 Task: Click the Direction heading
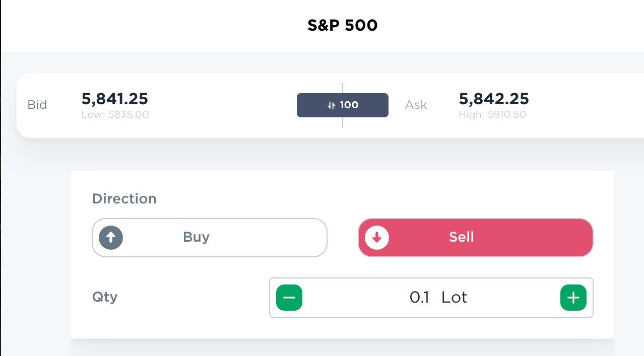pyautogui.click(x=124, y=199)
